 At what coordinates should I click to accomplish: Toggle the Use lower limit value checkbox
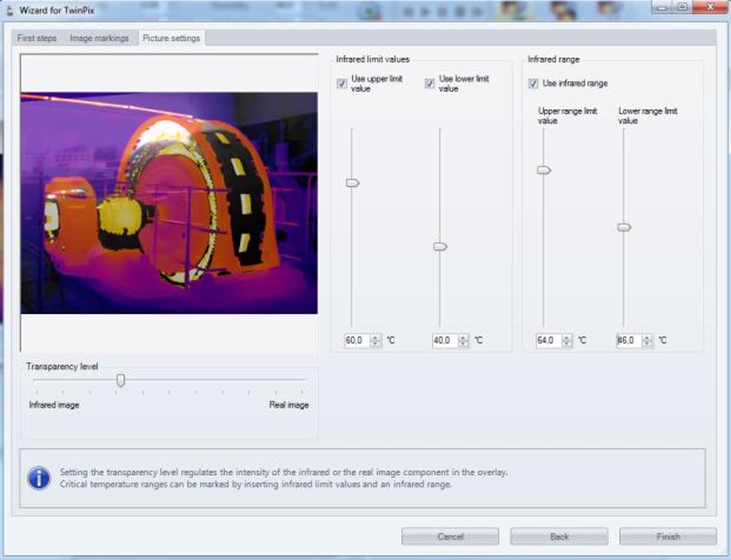click(430, 83)
